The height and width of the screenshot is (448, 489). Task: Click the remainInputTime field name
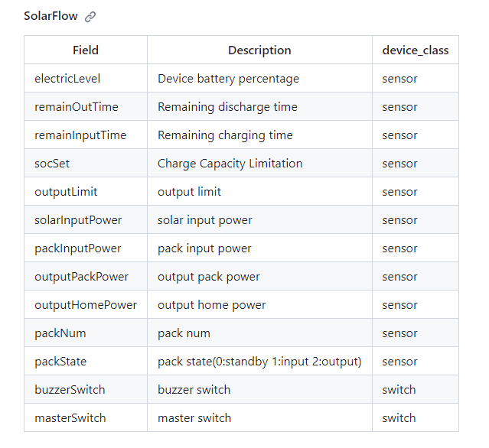pyautogui.click(x=80, y=135)
